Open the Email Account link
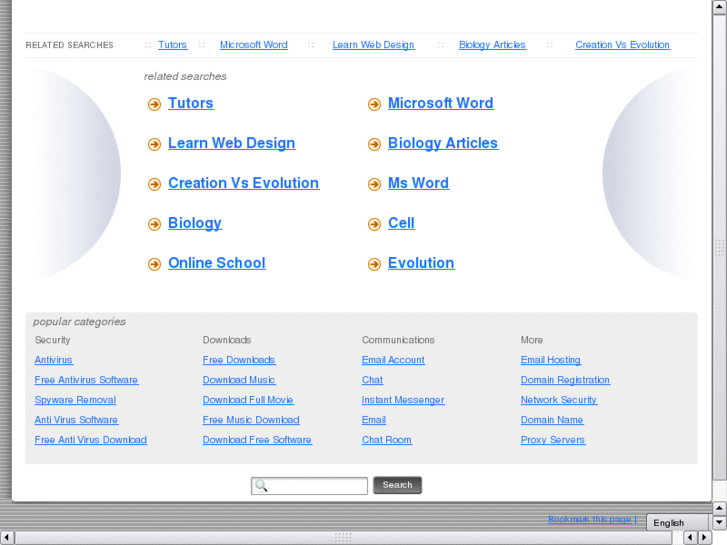 click(393, 360)
